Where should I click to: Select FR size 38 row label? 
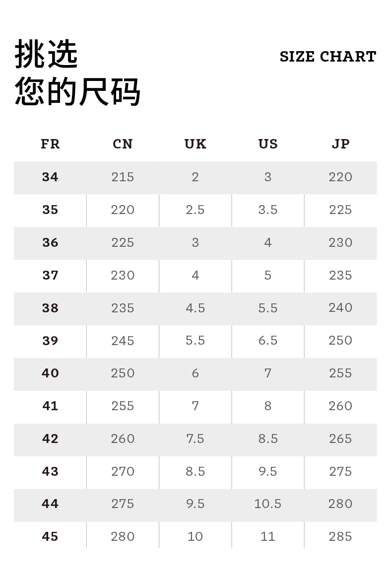[x=50, y=308]
